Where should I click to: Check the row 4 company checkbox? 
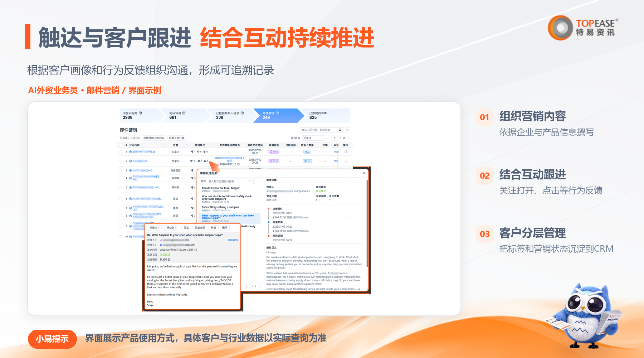(121, 178)
